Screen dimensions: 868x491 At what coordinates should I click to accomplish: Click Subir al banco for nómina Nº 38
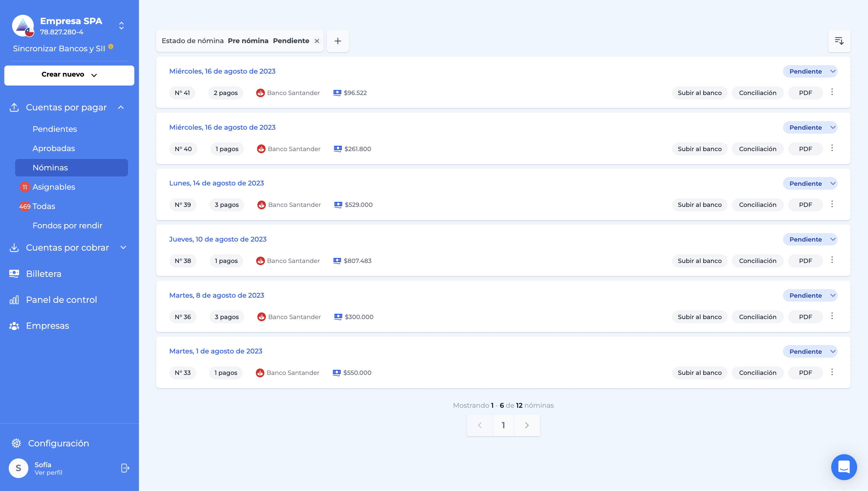coord(699,260)
